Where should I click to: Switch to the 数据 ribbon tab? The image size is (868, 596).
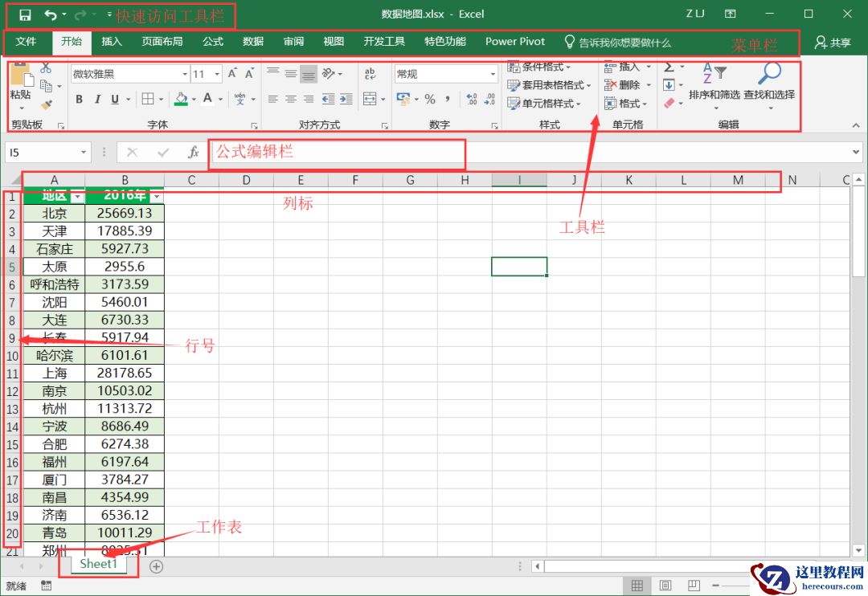click(253, 42)
